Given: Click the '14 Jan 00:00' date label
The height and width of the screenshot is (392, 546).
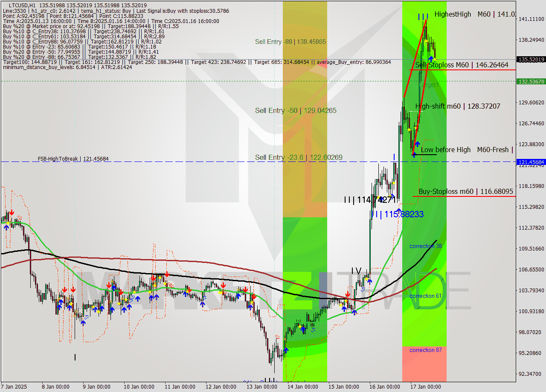Looking at the screenshot, I should pos(302,387).
